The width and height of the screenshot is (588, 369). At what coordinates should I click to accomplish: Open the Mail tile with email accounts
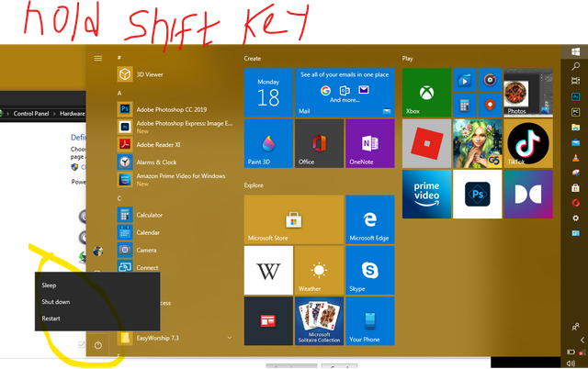345,93
